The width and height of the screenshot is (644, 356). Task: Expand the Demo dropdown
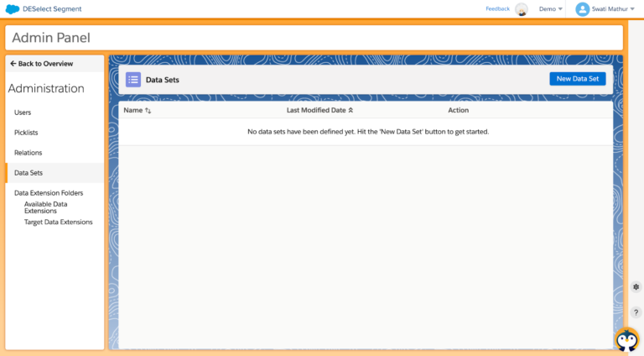click(x=550, y=9)
